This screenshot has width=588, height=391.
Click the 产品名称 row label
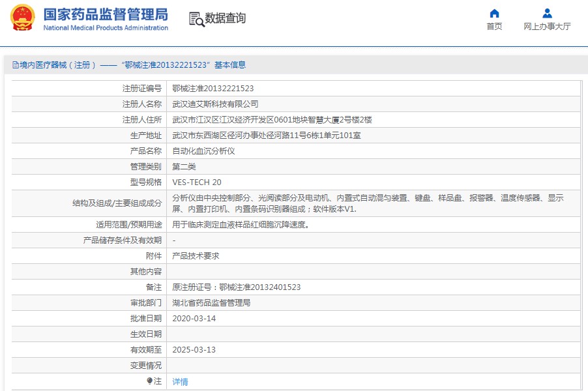tap(146, 151)
